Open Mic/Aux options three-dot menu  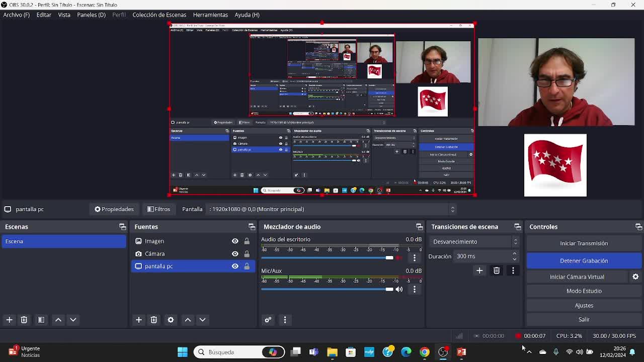(415, 289)
